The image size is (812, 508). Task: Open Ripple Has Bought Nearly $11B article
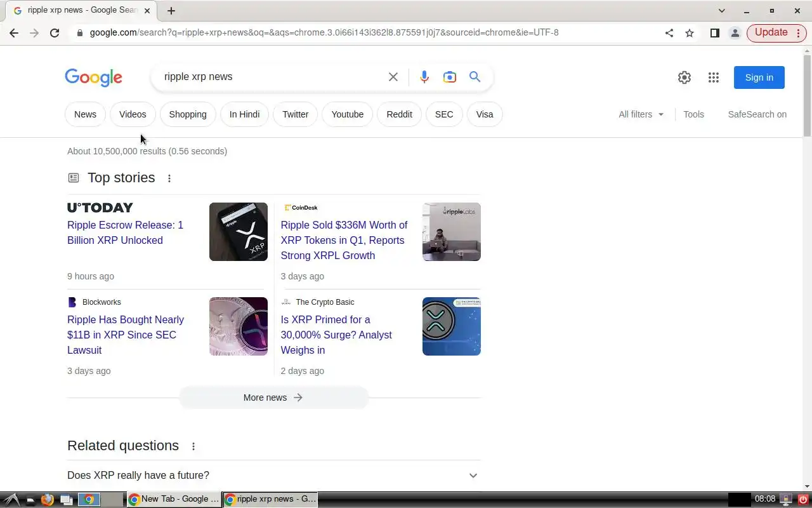coord(126,335)
